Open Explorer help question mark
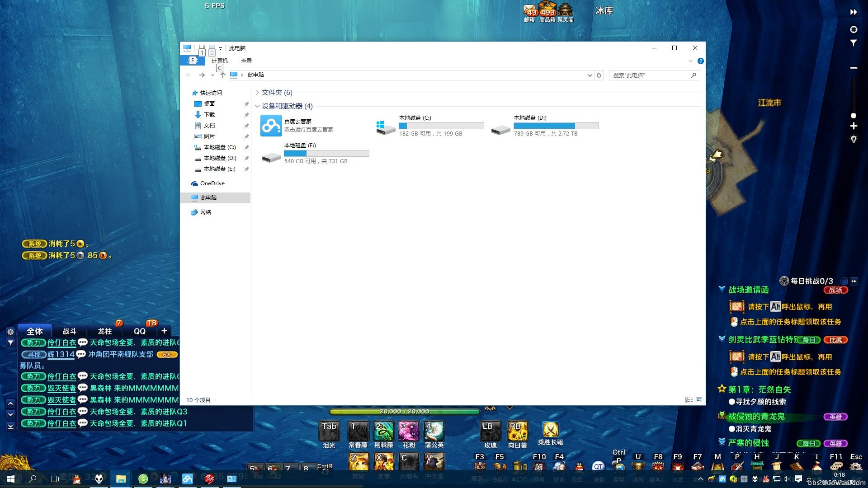This screenshot has width=868, height=488. pos(700,61)
